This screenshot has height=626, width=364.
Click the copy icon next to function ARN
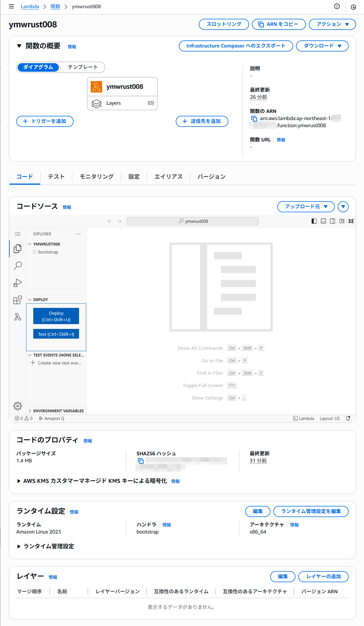[x=254, y=119]
